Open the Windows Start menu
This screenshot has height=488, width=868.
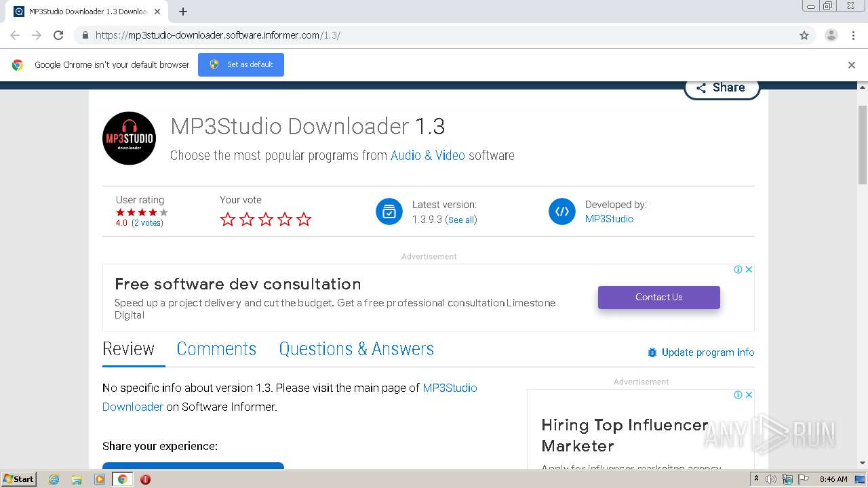tap(19, 479)
